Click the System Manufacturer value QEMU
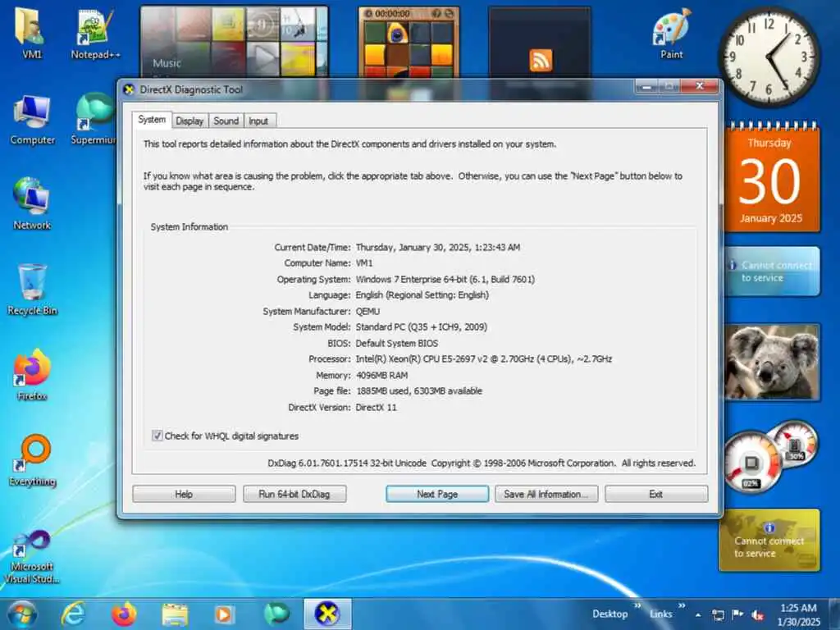The image size is (840, 630). (367, 311)
